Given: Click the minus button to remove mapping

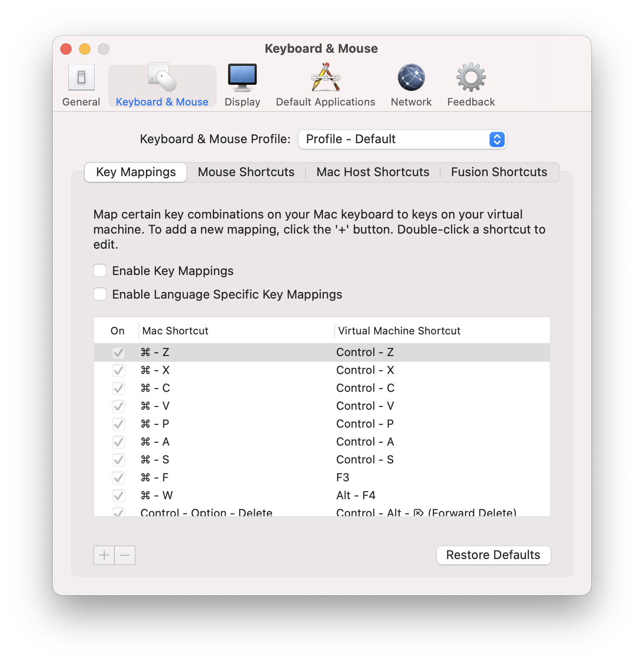Looking at the screenshot, I should pyautogui.click(x=125, y=555).
